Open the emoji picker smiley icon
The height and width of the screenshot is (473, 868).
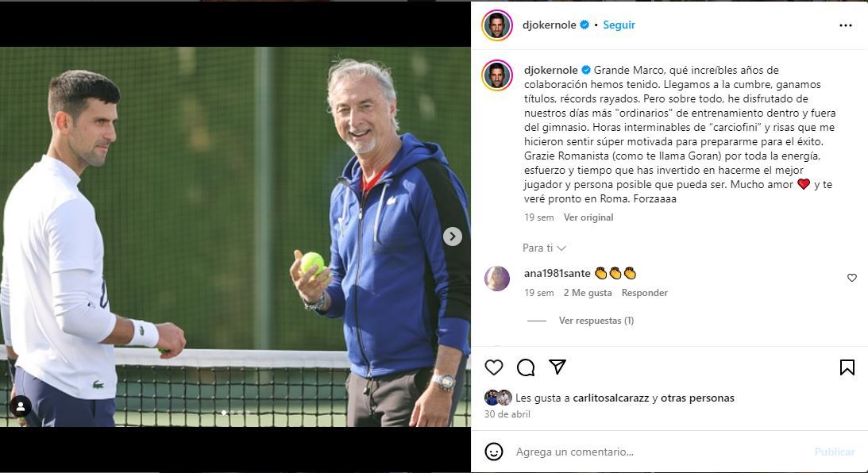pos(494,452)
